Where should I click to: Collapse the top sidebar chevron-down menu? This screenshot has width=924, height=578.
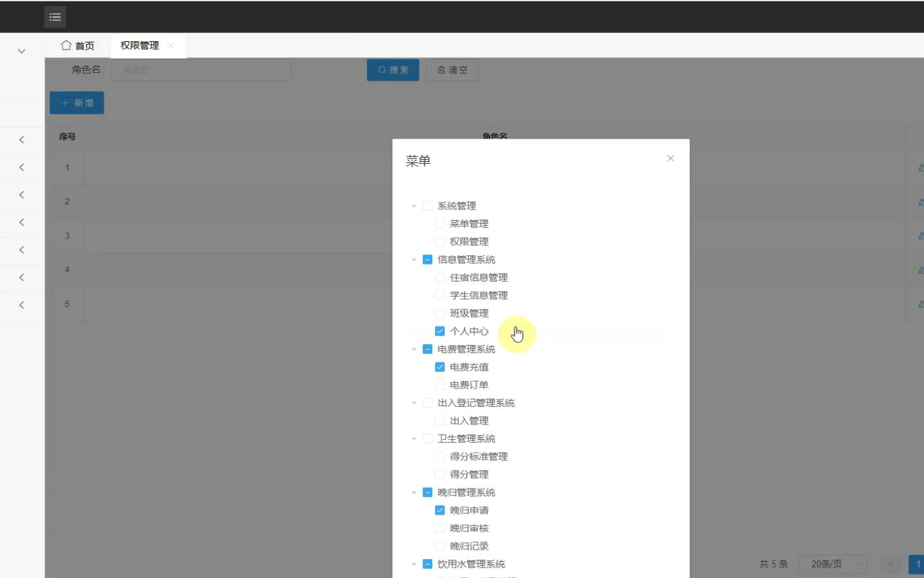point(22,51)
